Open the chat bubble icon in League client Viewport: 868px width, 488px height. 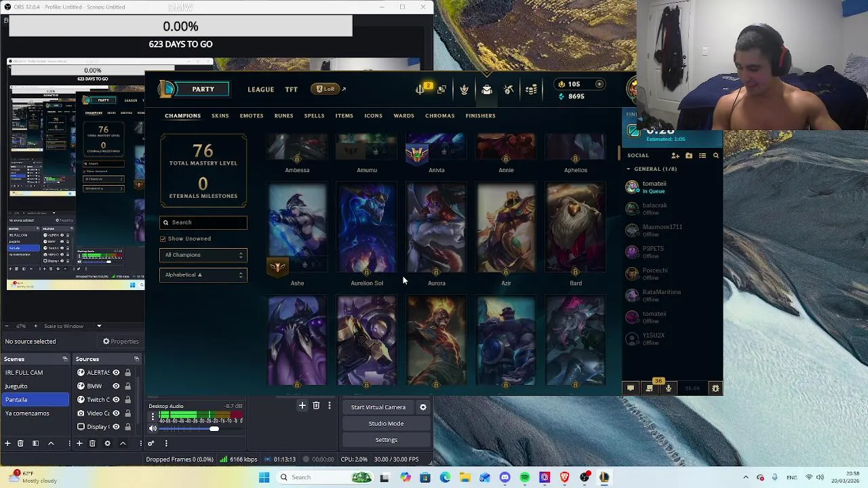coord(631,388)
